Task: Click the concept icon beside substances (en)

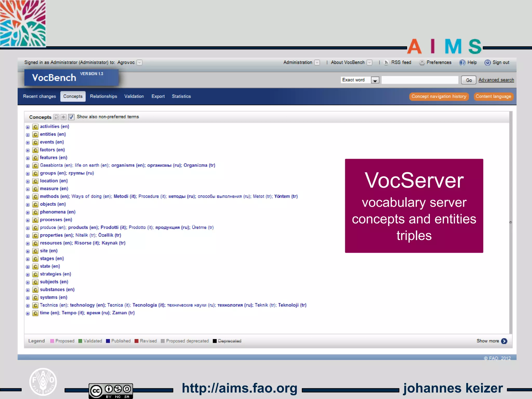Action: pos(35,290)
